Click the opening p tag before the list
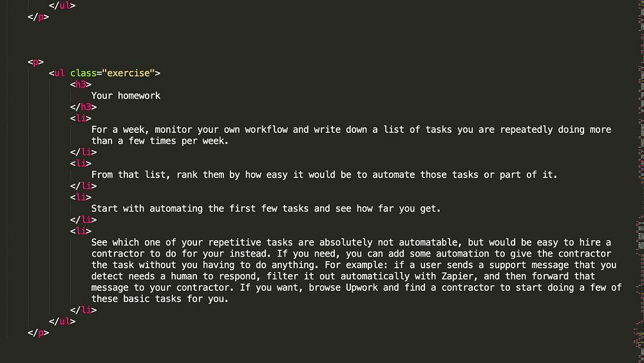The height and width of the screenshot is (363, 644). pyautogui.click(x=35, y=62)
